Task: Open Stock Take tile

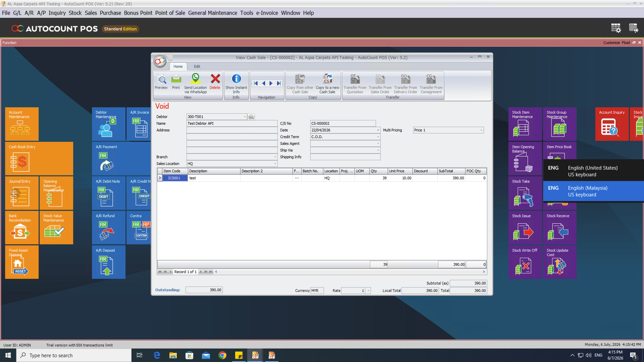Action: coord(525,193)
